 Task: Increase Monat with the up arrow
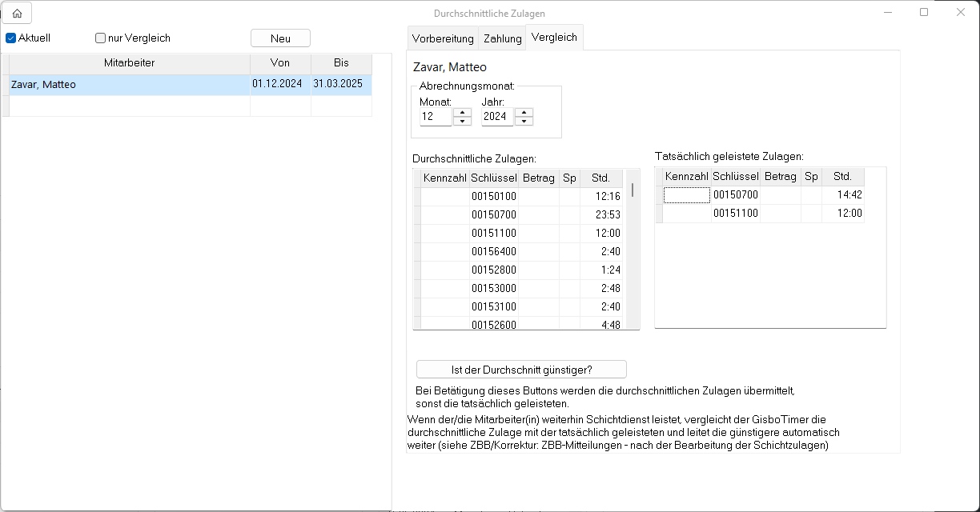pos(462,112)
